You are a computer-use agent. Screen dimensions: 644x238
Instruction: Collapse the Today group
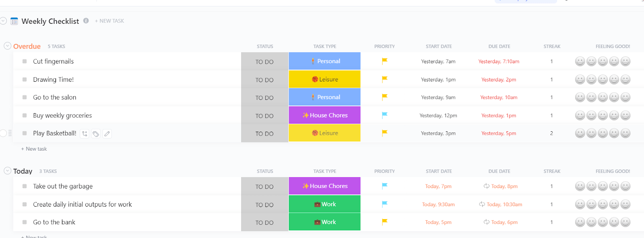point(7,171)
